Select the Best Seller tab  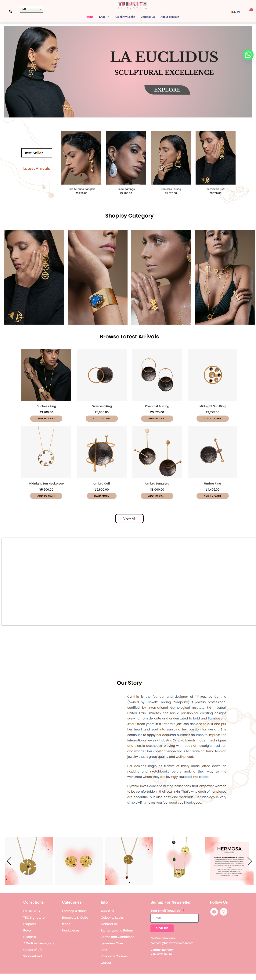[x=37, y=153]
